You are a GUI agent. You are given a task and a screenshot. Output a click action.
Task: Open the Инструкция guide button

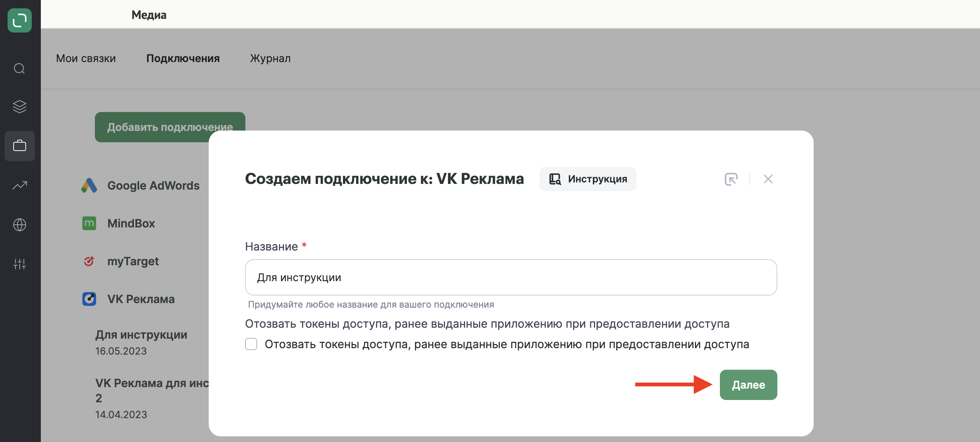(x=588, y=179)
